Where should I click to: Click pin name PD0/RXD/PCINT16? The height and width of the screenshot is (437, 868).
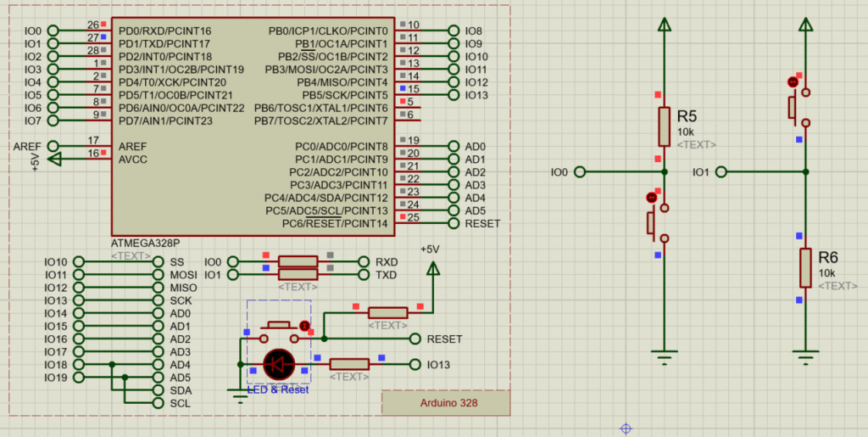pyautogui.click(x=164, y=31)
